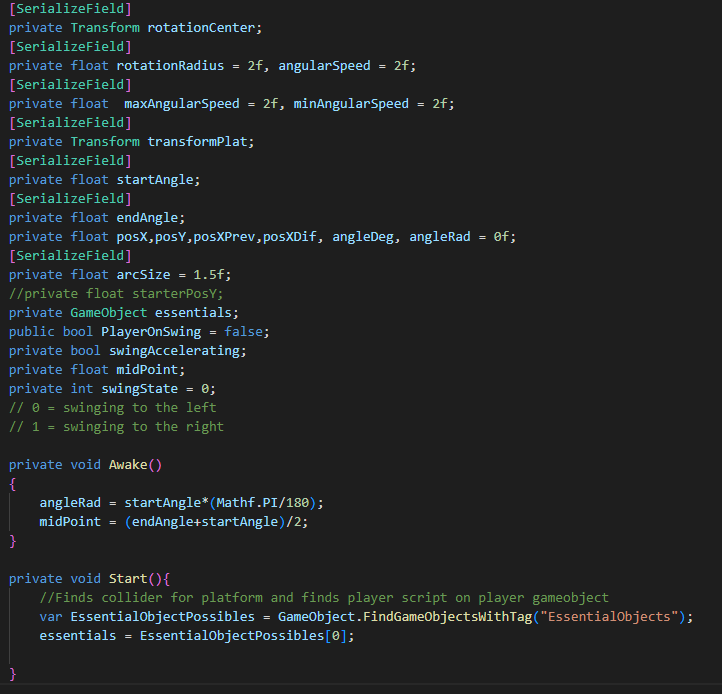
Task: Click the midPoint assignment line in Awake
Action: point(174,522)
